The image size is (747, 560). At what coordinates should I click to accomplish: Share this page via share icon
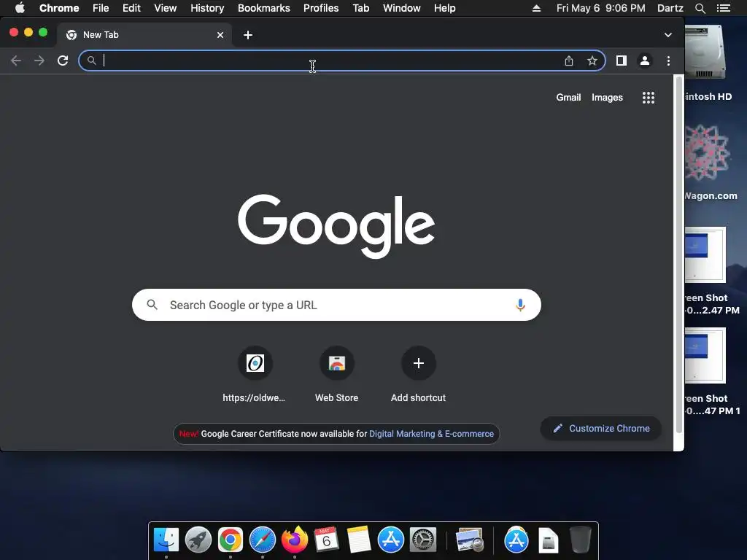click(569, 61)
